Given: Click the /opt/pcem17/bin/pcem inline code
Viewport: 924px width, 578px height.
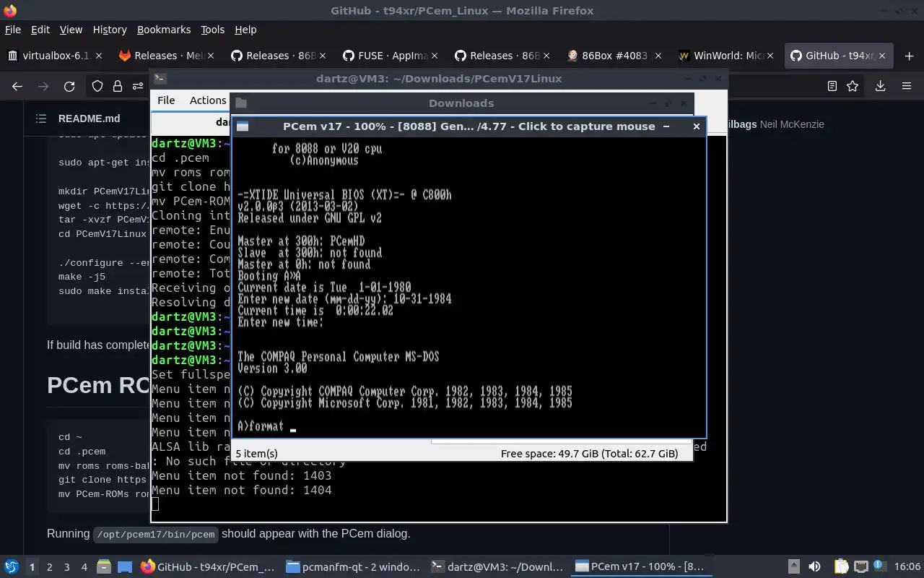Looking at the screenshot, I should (155, 535).
